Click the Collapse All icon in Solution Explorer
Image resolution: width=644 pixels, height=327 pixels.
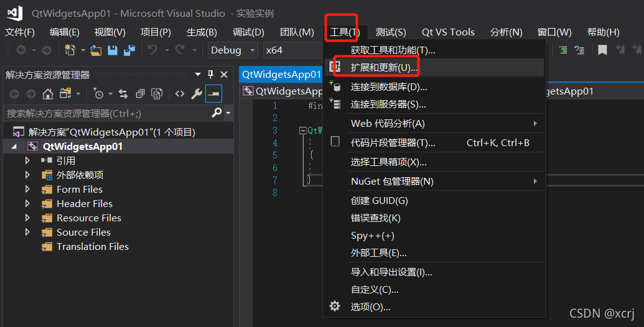point(140,94)
